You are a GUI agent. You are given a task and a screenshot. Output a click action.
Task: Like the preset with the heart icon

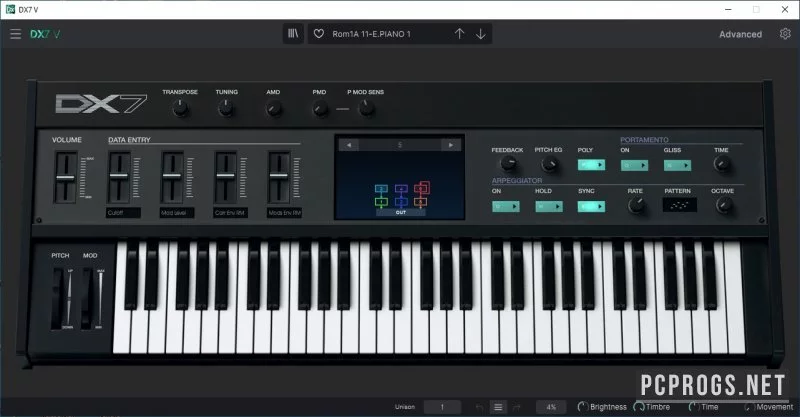pos(318,34)
